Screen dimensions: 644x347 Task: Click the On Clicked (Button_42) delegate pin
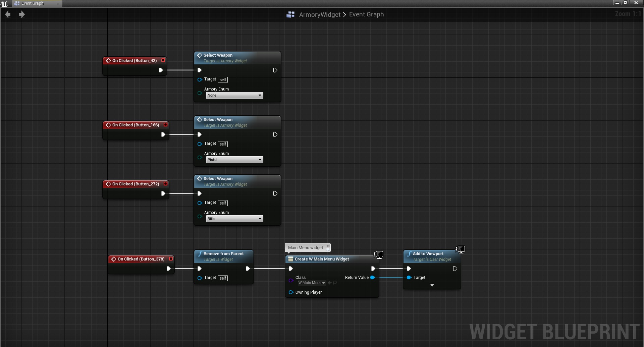pos(163,60)
